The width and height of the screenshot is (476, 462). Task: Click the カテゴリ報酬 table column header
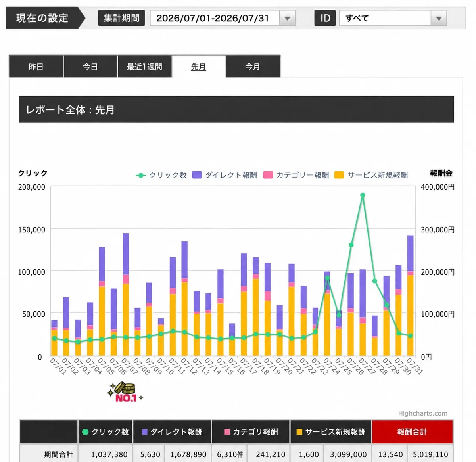251,432
